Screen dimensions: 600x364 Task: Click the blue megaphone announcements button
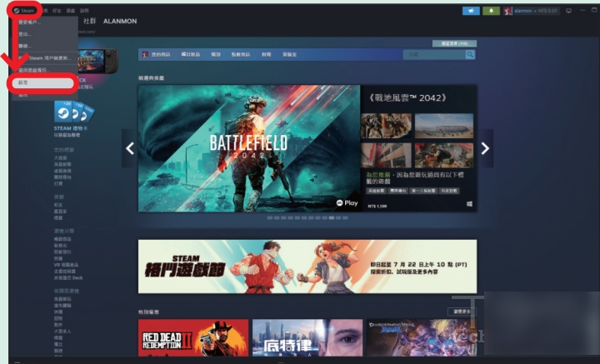(x=471, y=11)
